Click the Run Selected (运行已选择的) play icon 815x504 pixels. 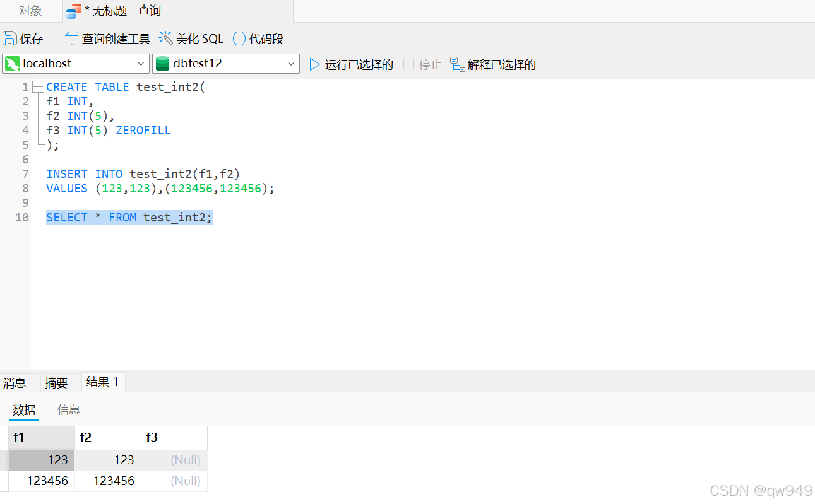click(x=314, y=64)
